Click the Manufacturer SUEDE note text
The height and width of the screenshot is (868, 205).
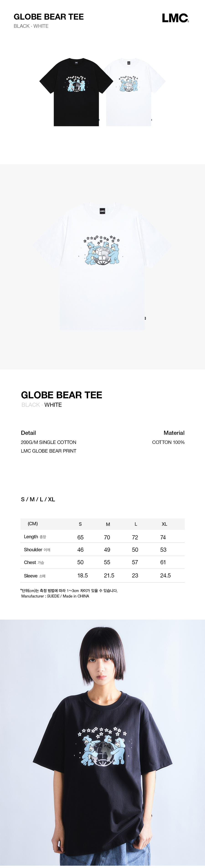pyautogui.click(x=55, y=596)
